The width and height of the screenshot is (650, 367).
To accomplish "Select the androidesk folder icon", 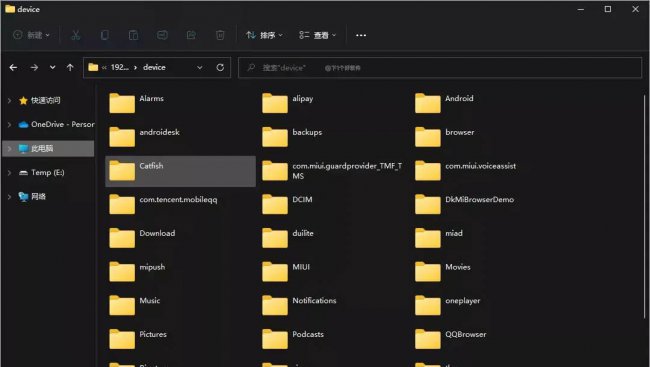I will [x=122, y=137].
